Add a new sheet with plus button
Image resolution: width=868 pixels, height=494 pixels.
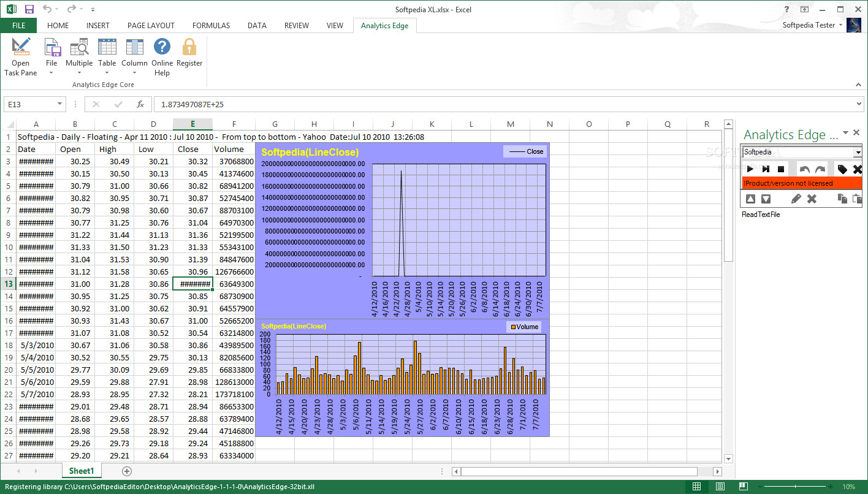point(127,471)
